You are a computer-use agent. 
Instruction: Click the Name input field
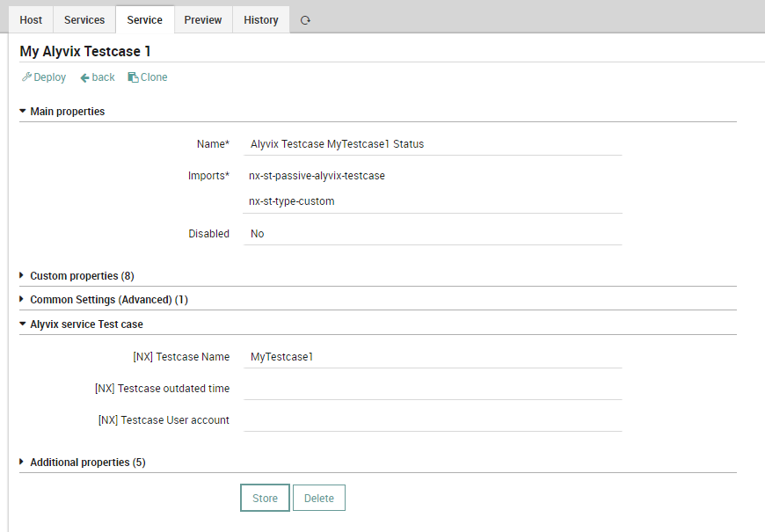[433, 144]
